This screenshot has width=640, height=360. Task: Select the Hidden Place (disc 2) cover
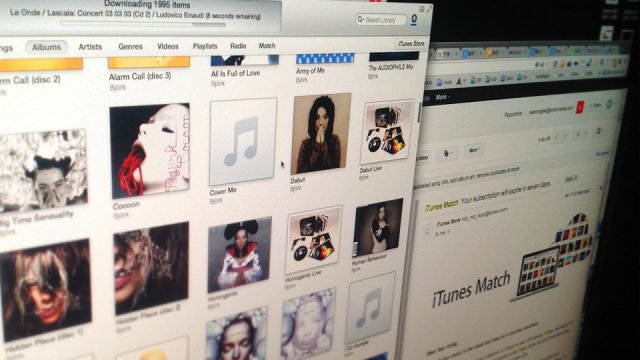click(151, 269)
